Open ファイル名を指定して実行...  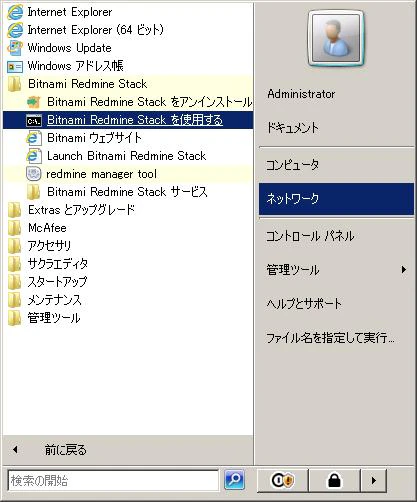point(330,338)
